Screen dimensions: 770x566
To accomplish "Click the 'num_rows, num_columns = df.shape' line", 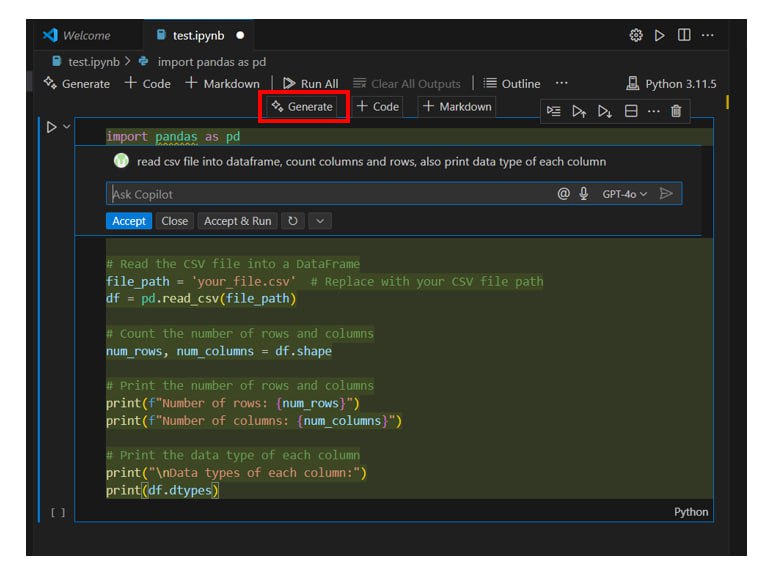I will (x=219, y=351).
